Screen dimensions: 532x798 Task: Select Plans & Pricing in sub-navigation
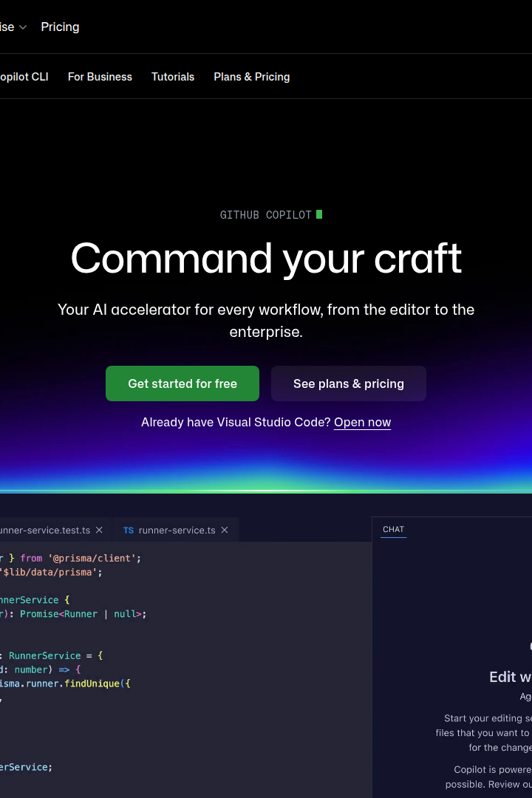[251, 77]
